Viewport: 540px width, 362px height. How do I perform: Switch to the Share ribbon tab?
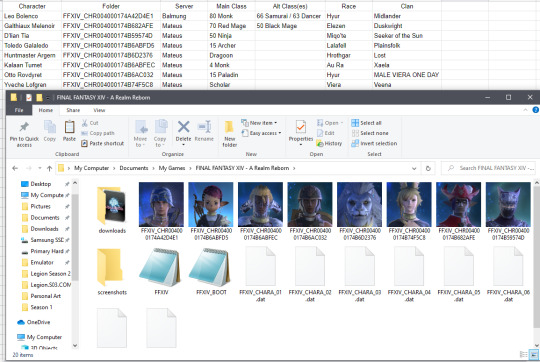click(x=73, y=110)
